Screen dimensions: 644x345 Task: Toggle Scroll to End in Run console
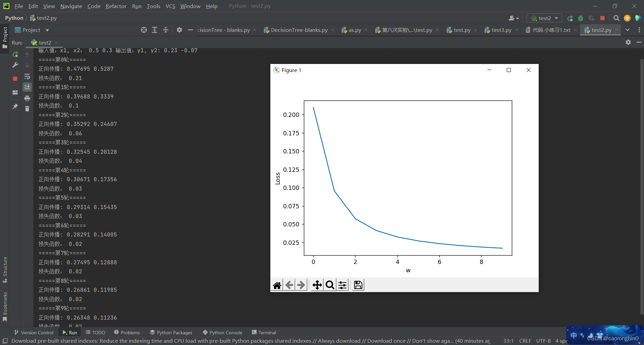pos(27,87)
